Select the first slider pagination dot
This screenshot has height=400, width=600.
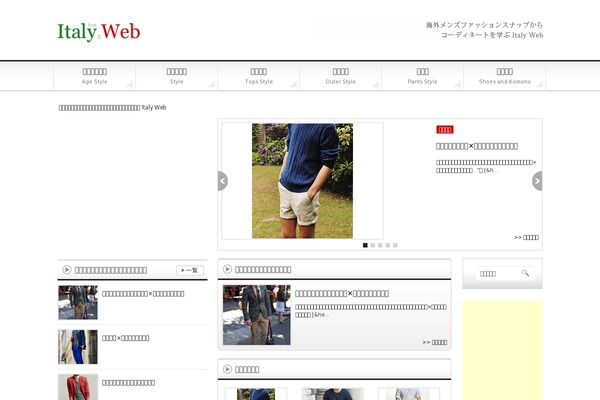[365, 245]
